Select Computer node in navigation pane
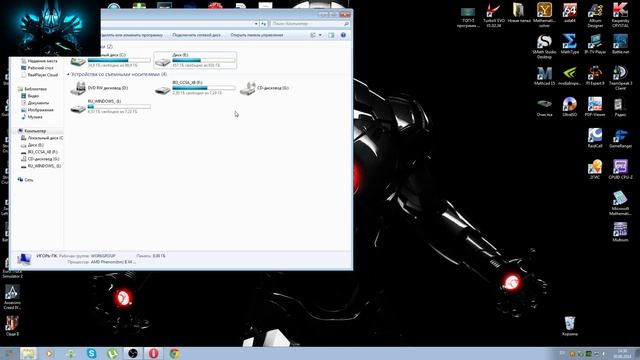The image size is (640, 360). click(32, 131)
